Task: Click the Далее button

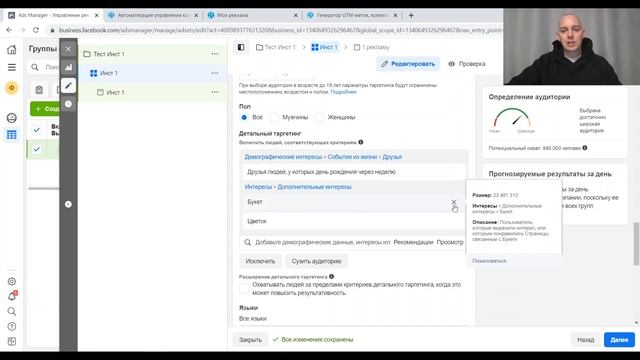Action: [619, 340]
